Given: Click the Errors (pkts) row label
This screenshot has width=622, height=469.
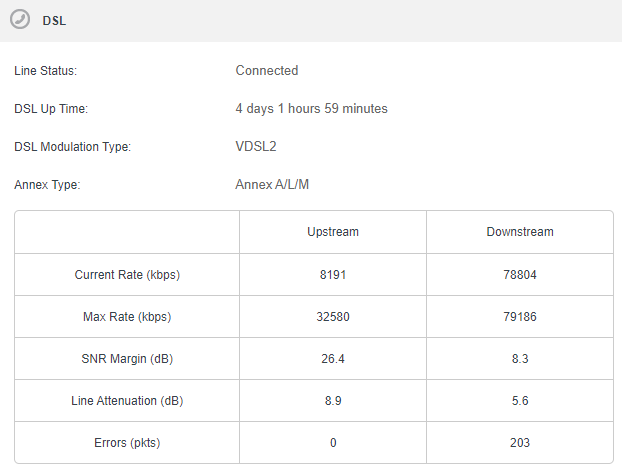Looking at the screenshot, I should [127, 443].
